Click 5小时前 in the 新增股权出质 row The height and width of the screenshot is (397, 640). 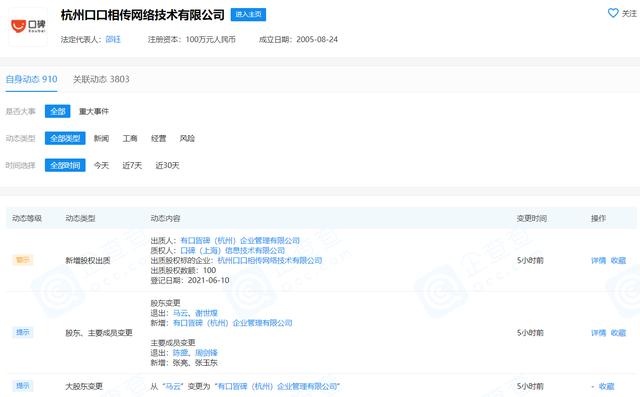tap(530, 260)
